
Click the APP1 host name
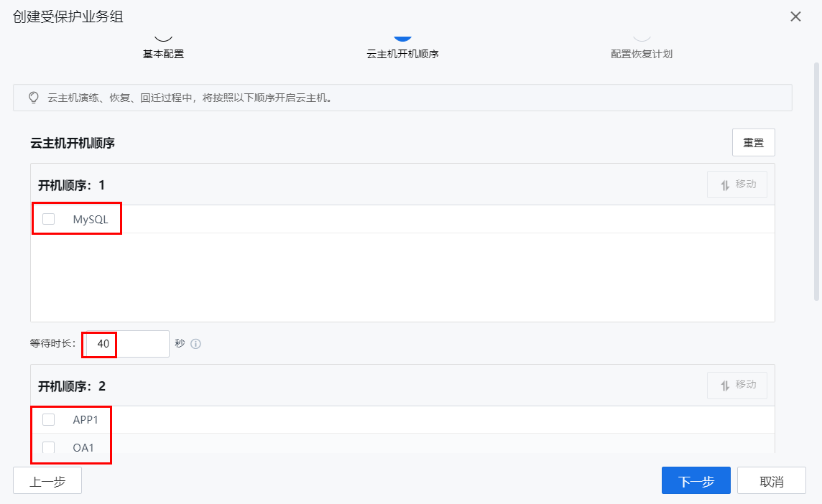pyautogui.click(x=86, y=420)
